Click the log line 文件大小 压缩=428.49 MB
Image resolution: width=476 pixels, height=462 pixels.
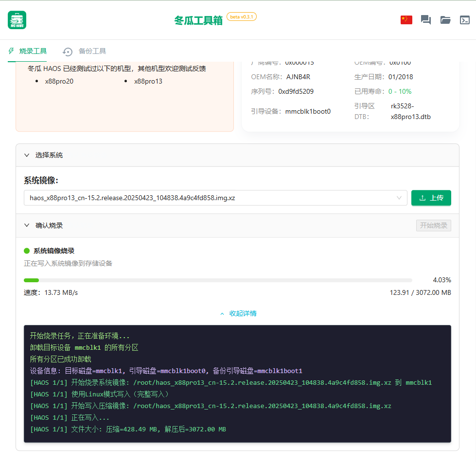(x=128, y=429)
